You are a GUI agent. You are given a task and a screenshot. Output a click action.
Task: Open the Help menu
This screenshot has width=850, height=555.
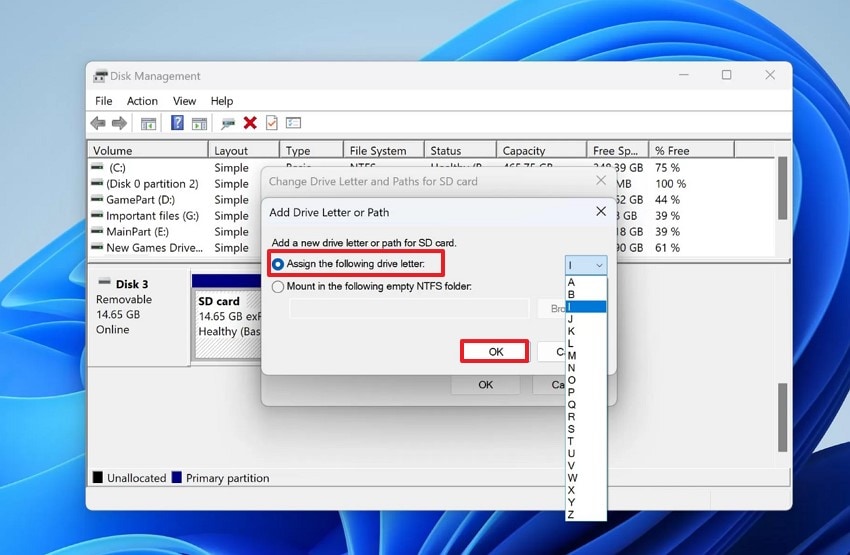click(222, 101)
